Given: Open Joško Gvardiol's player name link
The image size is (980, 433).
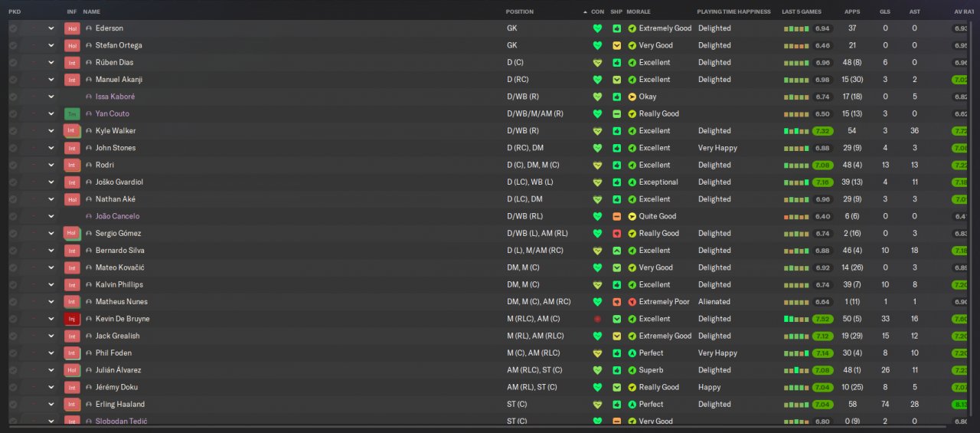Looking at the screenshot, I should click(119, 182).
